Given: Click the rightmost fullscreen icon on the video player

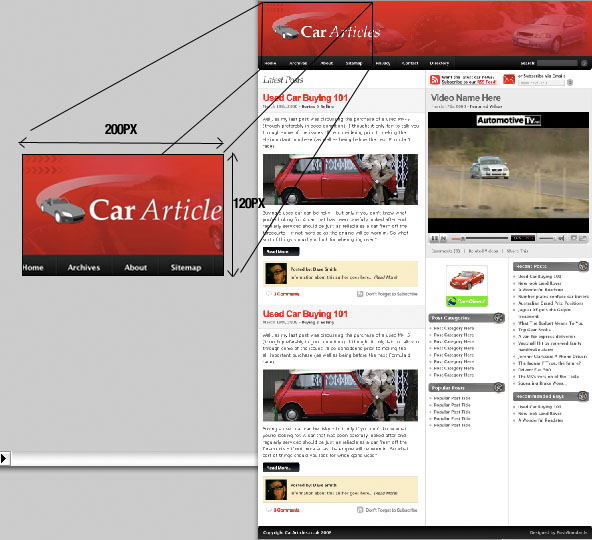Looking at the screenshot, I should (583, 238).
